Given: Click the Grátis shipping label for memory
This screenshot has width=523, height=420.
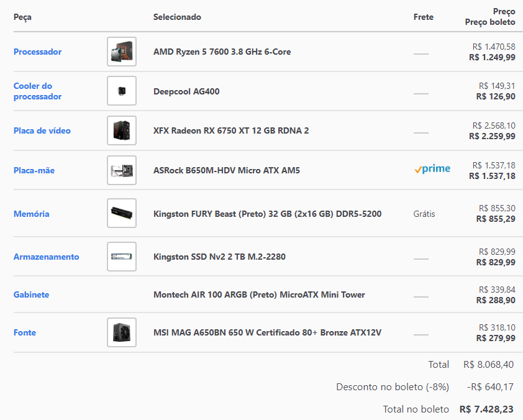Looking at the screenshot, I should click(424, 214).
